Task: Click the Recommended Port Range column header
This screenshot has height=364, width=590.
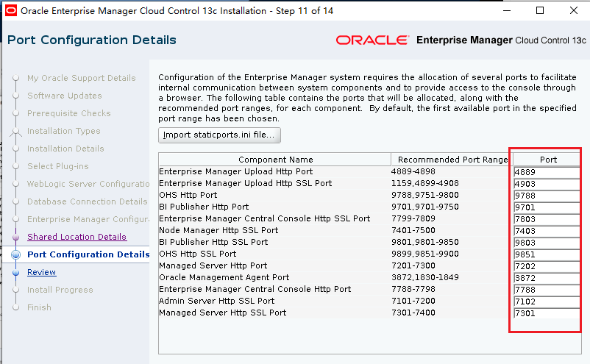Action: pyautogui.click(x=452, y=160)
